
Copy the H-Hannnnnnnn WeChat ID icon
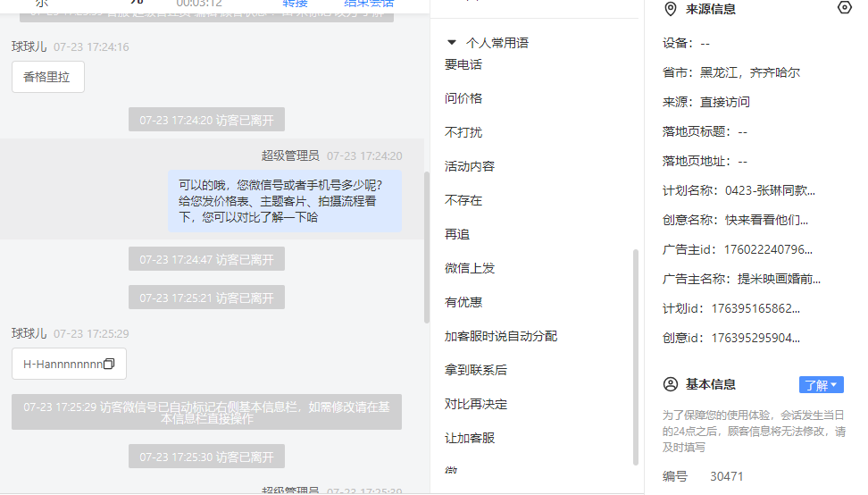[109, 364]
